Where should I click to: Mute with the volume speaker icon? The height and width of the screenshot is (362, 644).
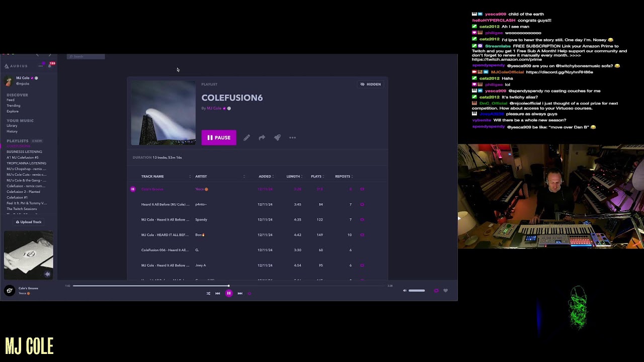click(x=405, y=291)
